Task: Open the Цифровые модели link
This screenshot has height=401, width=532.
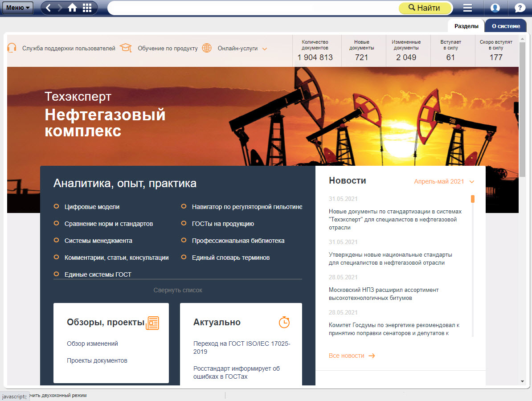Action: pos(92,207)
